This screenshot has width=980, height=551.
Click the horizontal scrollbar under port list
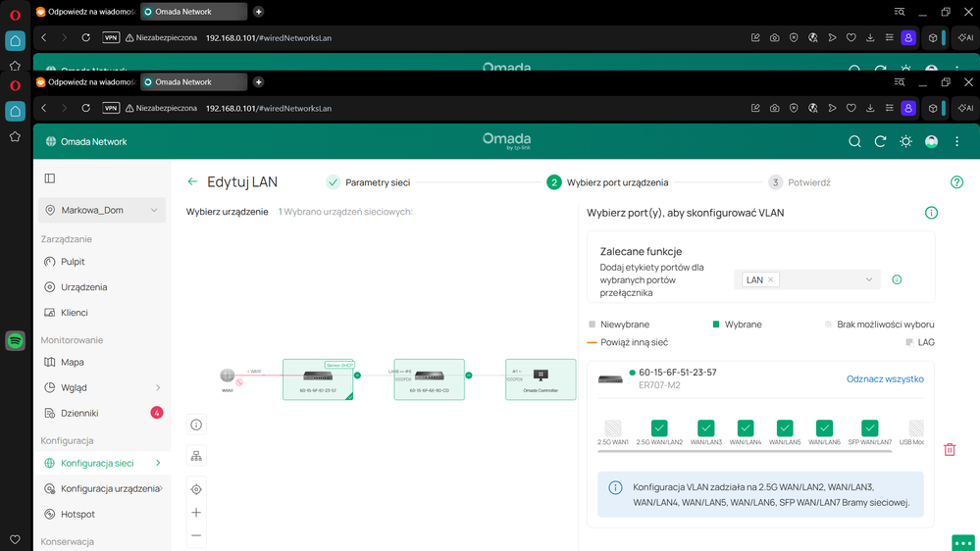coord(745,451)
